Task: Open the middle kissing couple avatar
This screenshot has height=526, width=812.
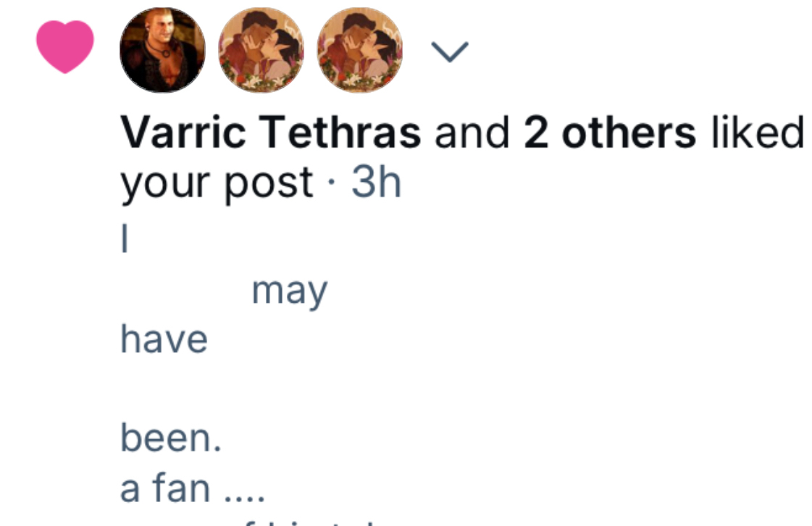Action: coord(261,50)
